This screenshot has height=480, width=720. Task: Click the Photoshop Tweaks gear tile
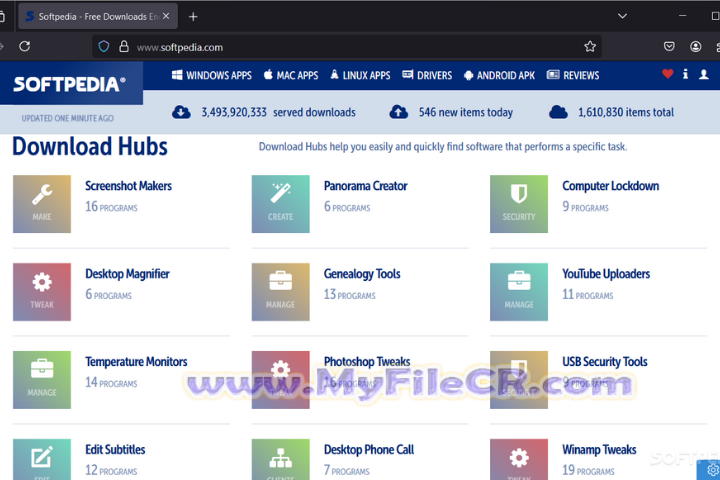pos(281,380)
